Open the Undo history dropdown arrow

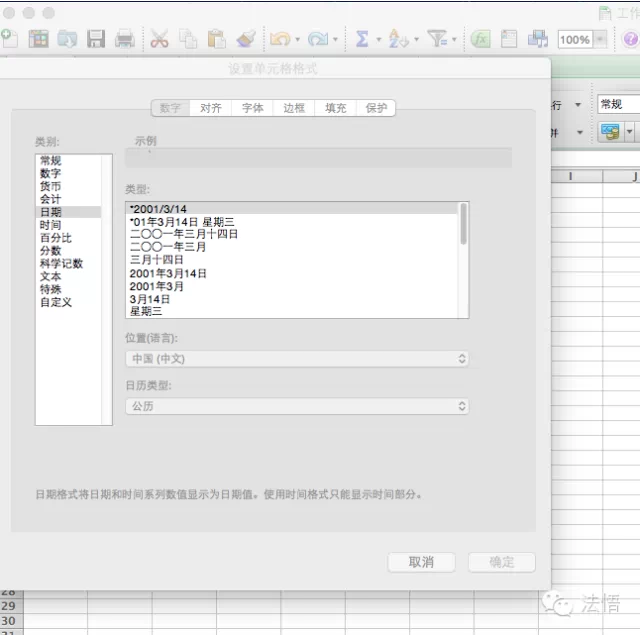pyautogui.click(x=298, y=40)
